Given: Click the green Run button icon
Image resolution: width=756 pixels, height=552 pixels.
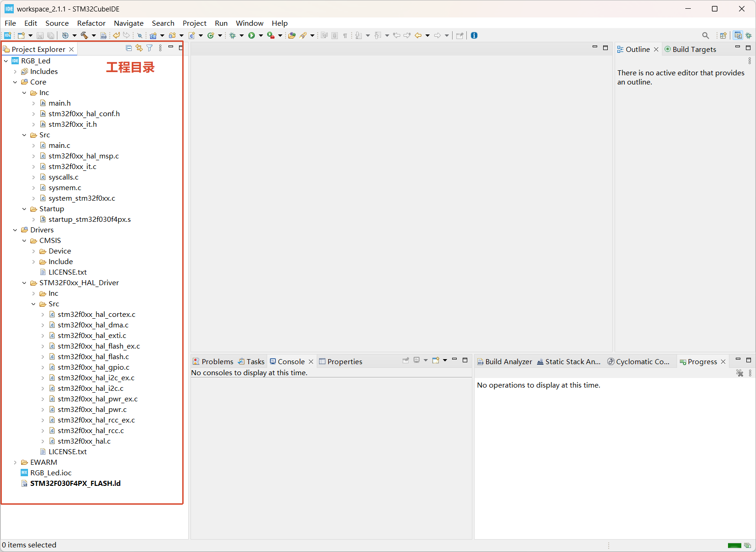Looking at the screenshot, I should [x=252, y=35].
